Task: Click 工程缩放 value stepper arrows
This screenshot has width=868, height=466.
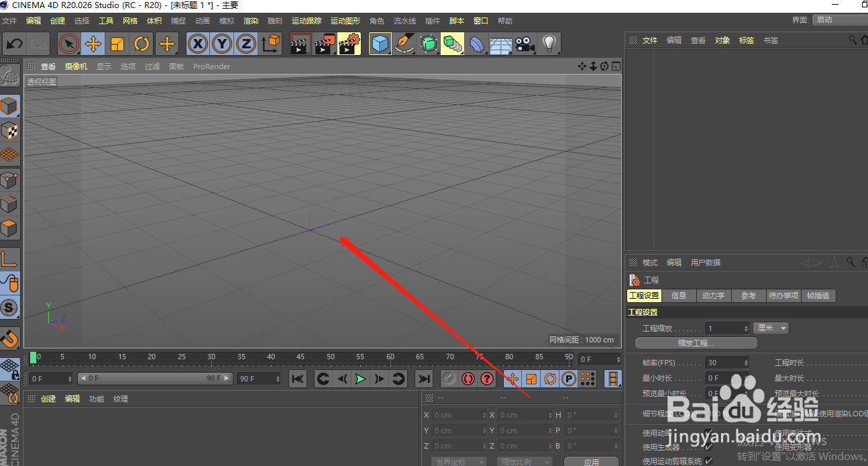Action: point(745,328)
